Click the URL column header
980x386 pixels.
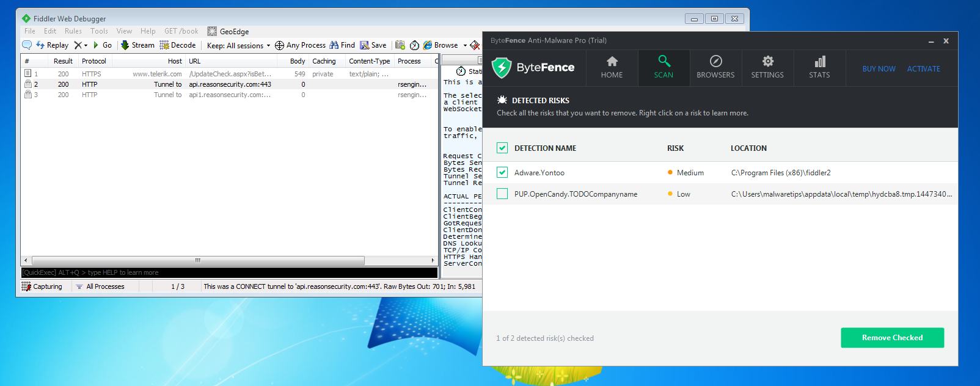tap(231, 61)
